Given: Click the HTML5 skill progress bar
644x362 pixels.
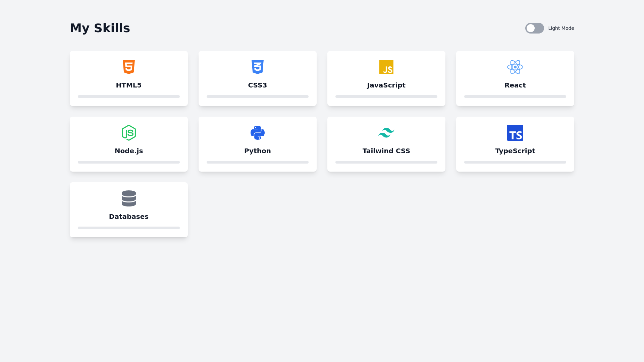Looking at the screenshot, I should coord(129,97).
